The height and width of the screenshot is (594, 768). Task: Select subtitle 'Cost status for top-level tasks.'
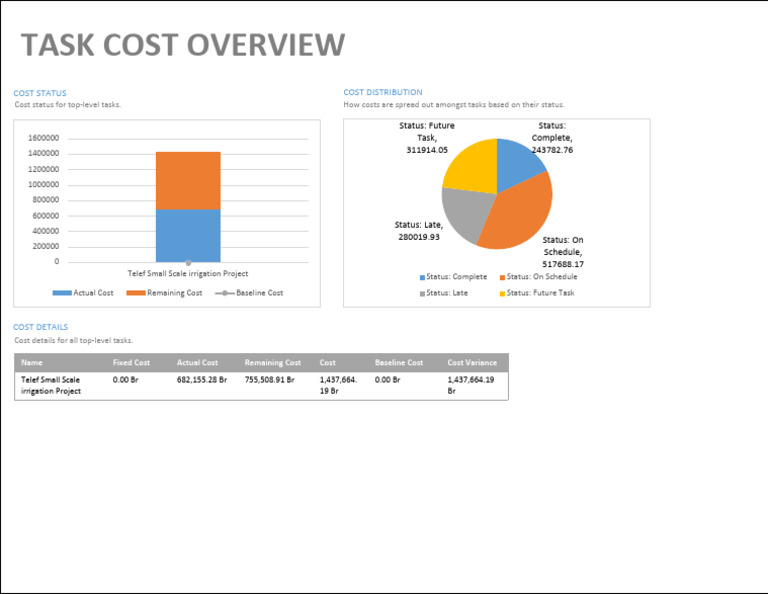coord(68,104)
